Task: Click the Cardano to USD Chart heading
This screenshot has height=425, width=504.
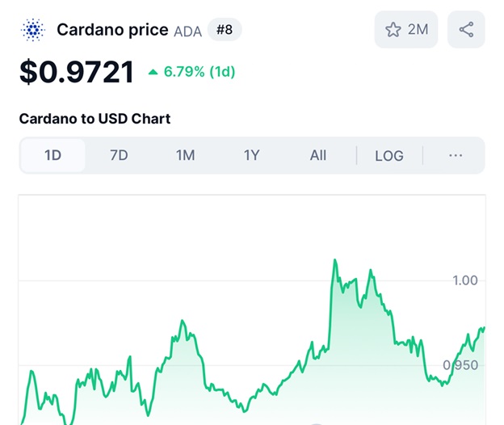Action: [94, 119]
